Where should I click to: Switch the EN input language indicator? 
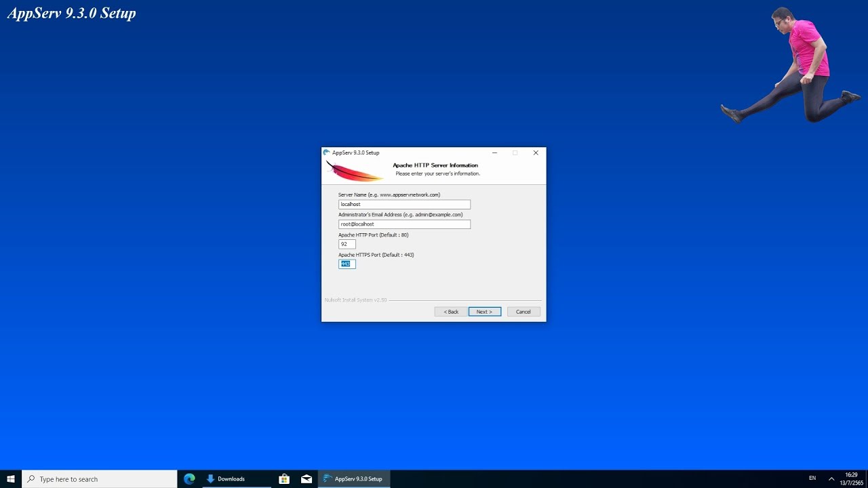click(812, 479)
